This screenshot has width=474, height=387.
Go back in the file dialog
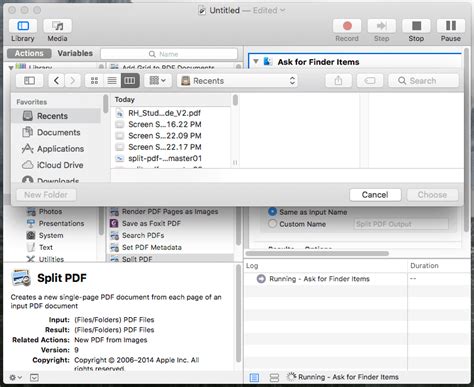click(x=56, y=81)
